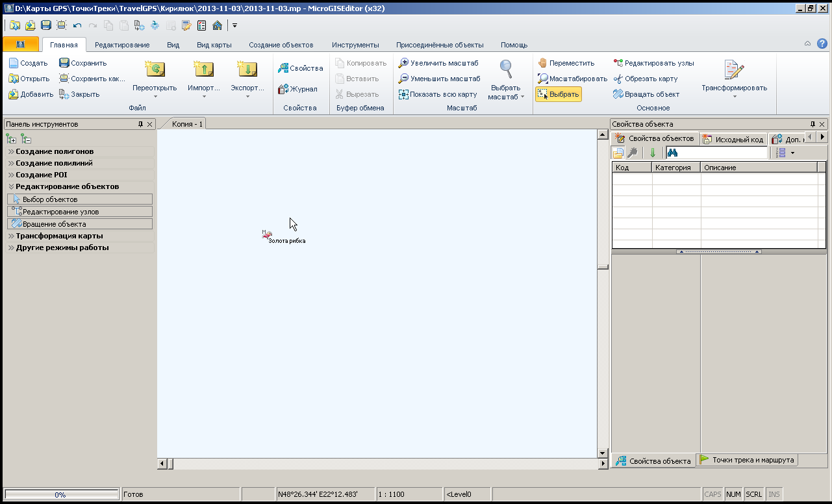832x504 pixels.
Task: Click the expand-all tree icon in Панель инструментов
Action: coord(11,138)
